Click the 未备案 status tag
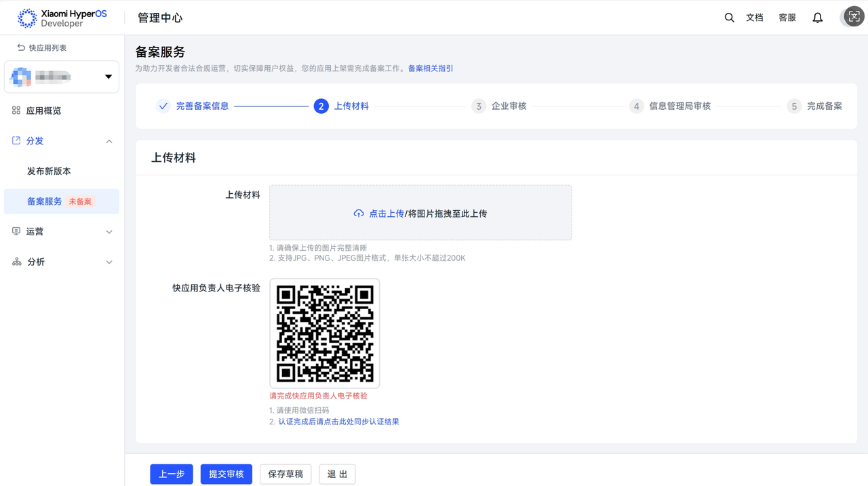The height and width of the screenshot is (486, 868). click(x=80, y=202)
